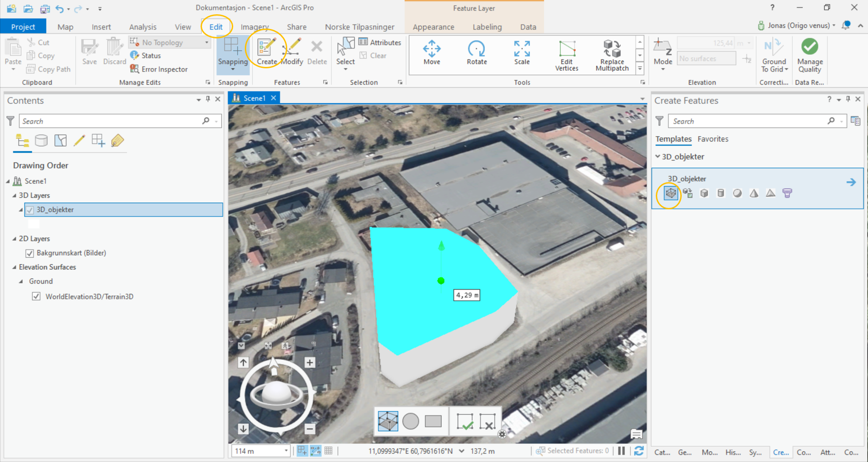Choose the Replace Multipatch tool
The width and height of the screenshot is (868, 462).
pyautogui.click(x=612, y=55)
